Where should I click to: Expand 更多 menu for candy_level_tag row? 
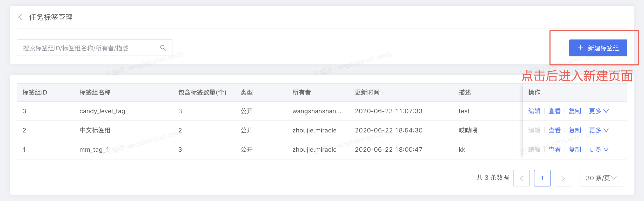(x=599, y=111)
